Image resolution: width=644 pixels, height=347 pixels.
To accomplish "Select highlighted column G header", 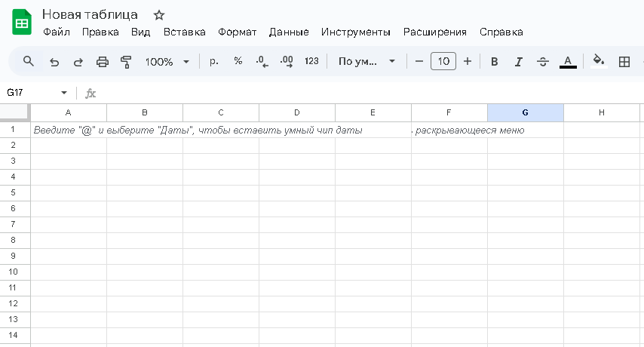I will [526, 113].
